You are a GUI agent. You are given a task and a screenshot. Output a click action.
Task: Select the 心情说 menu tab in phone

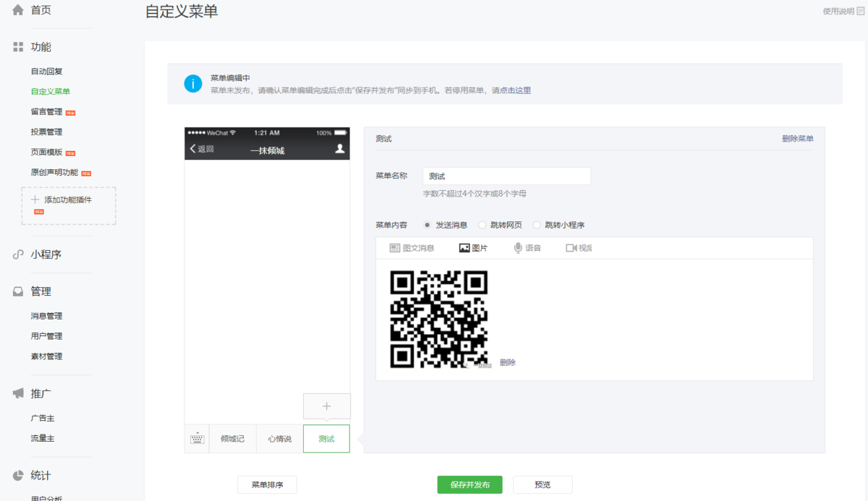pyautogui.click(x=280, y=439)
